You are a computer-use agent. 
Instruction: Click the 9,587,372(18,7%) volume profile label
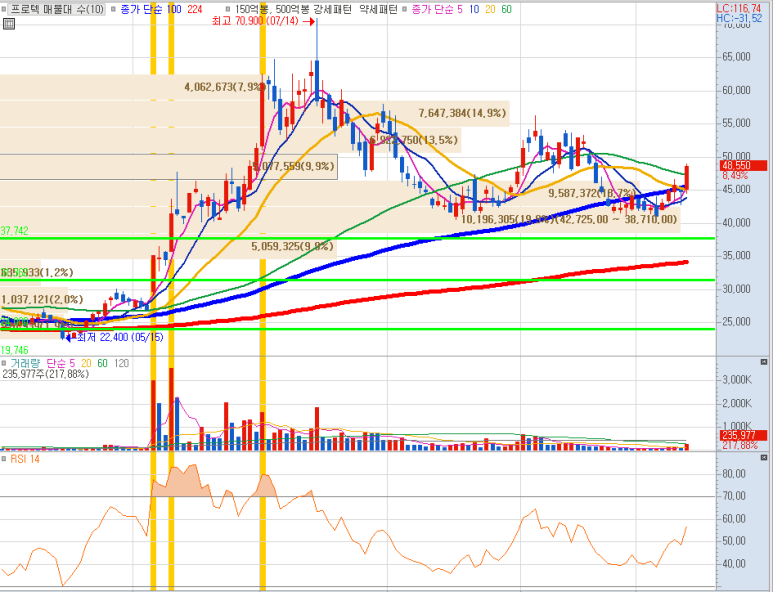point(592,193)
